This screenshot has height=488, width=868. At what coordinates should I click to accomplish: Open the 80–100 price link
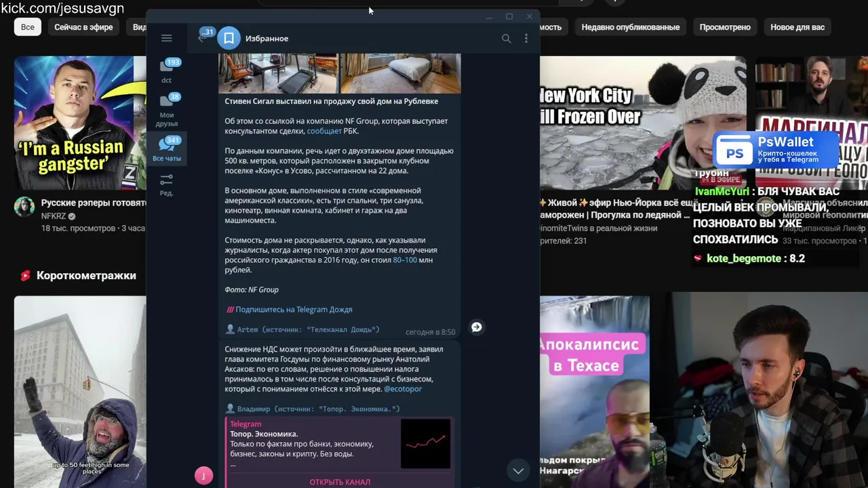click(405, 260)
